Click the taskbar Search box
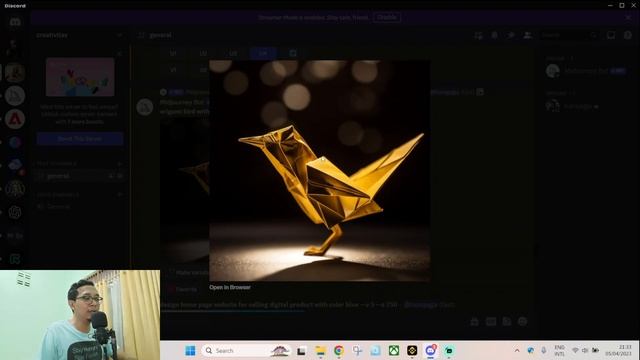The width and height of the screenshot is (640, 360). point(246,351)
